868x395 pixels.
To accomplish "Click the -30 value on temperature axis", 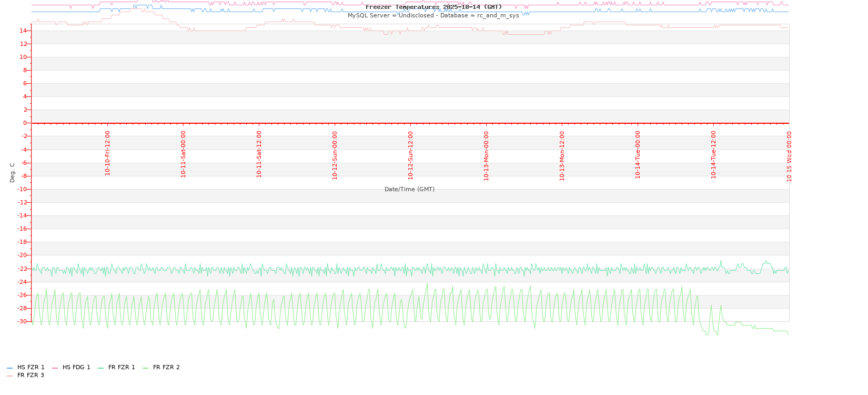I will point(22,322).
